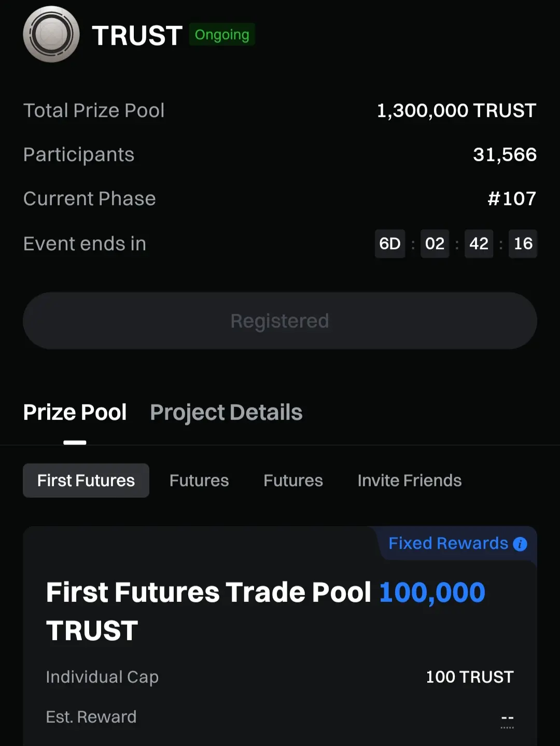Select the Futures tab beside First Futures
560x746 pixels.
(x=199, y=481)
